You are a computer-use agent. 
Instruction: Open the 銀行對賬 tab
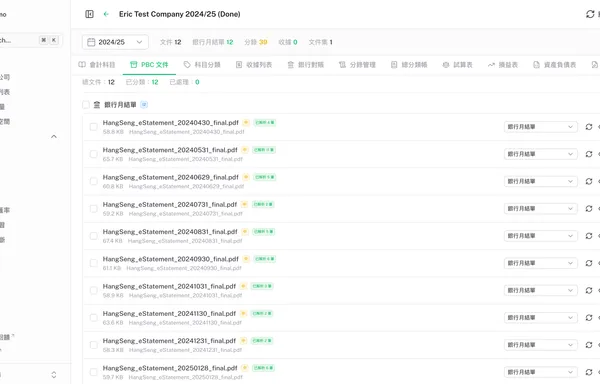click(306, 65)
